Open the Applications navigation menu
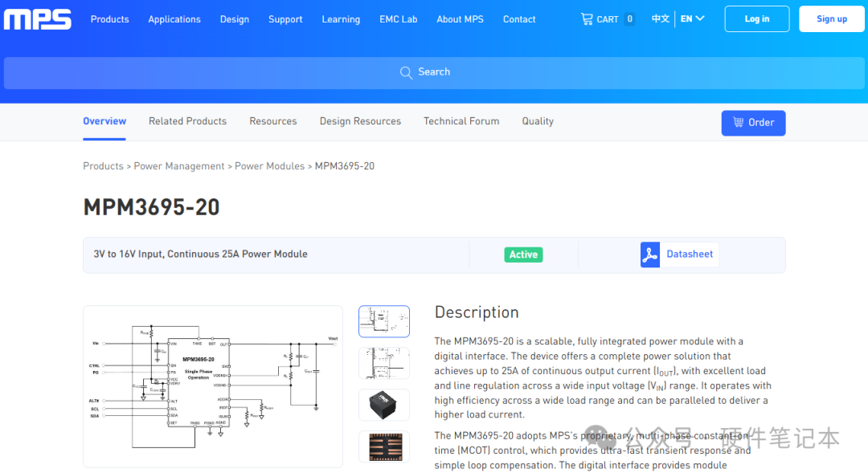The image size is (868, 473). click(x=174, y=19)
